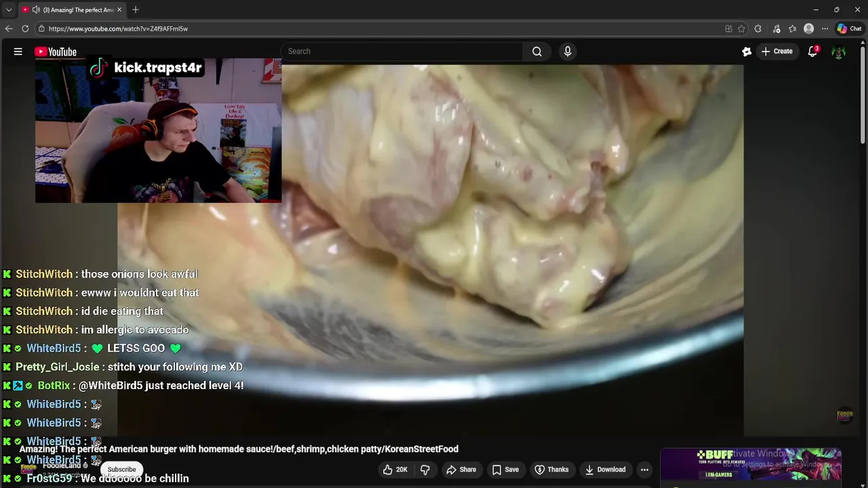Image resolution: width=868 pixels, height=488 pixels.
Task: Select the YouTube video browser tab
Action: 71,9
